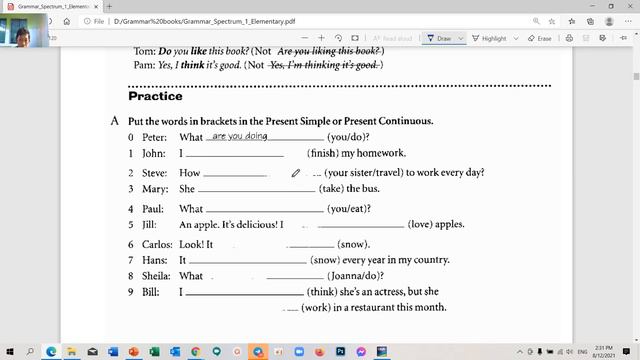Zoom in the PDF with plus icon
Screen dimensions: 640x360
321,38
